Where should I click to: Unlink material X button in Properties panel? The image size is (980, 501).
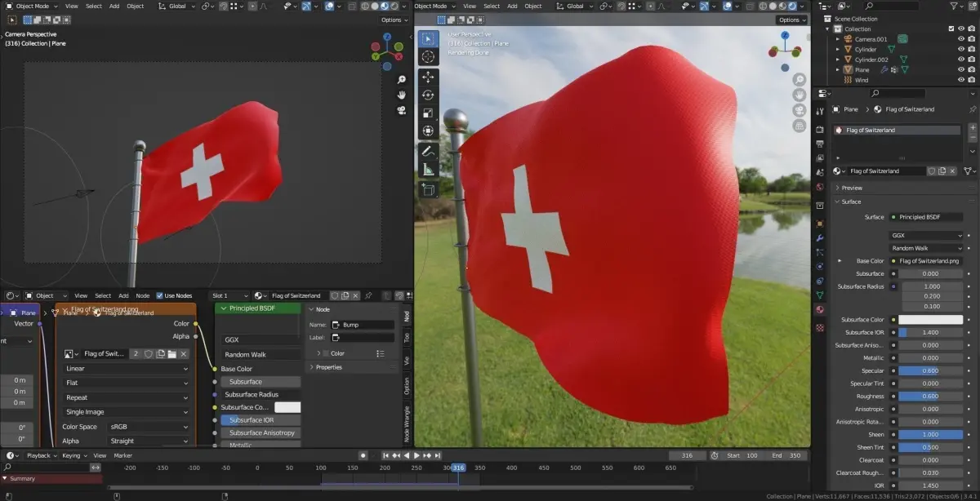point(954,171)
